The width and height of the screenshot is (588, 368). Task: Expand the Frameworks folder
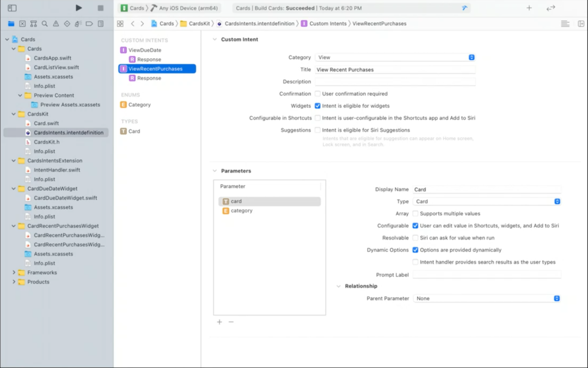14,273
